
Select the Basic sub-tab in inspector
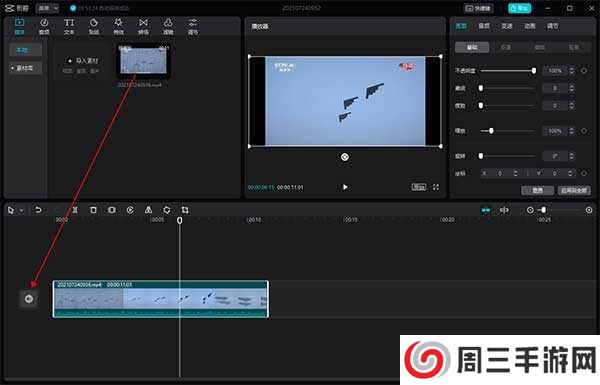pos(472,47)
